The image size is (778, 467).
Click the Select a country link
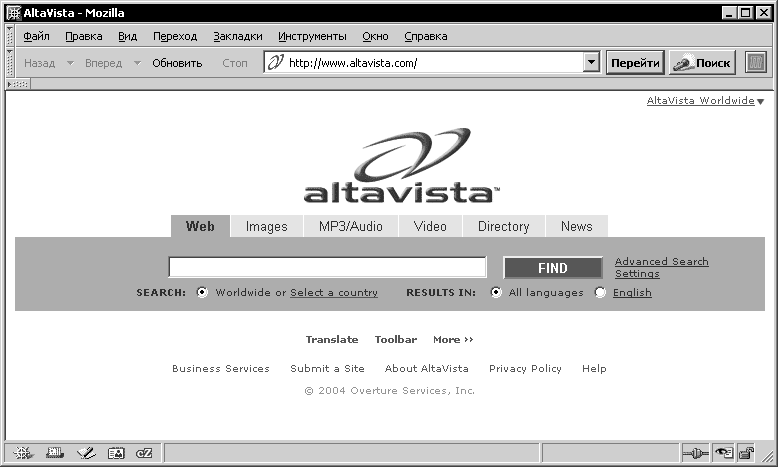(334, 292)
